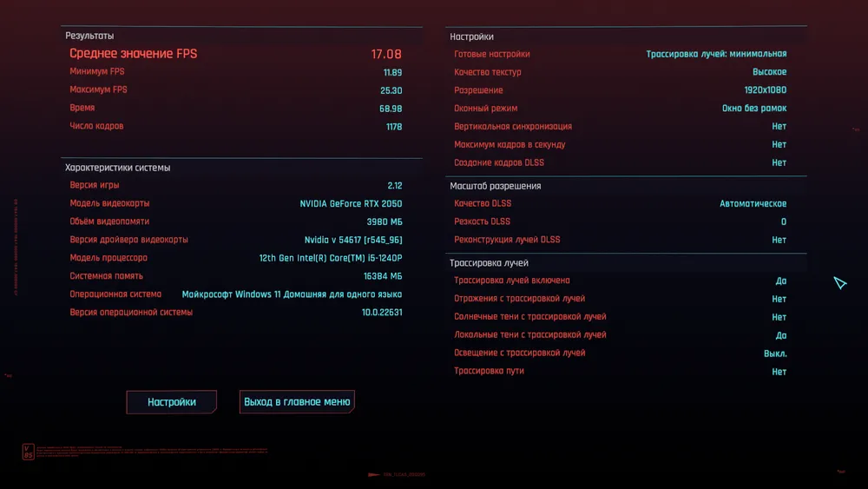Click Масштаб разрешения section header
Image resolution: width=868 pixels, height=489 pixels.
tap(496, 186)
